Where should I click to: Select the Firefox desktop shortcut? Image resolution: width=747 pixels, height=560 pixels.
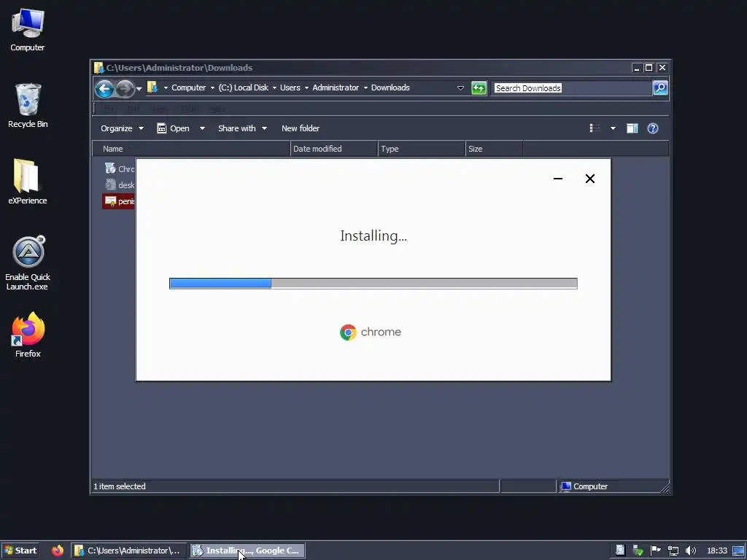click(x=28, y=335)
